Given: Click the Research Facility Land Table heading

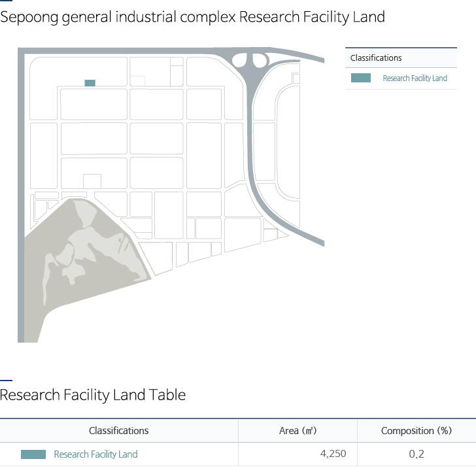Looking at the screenshot, I should click(x=93, y=395).
